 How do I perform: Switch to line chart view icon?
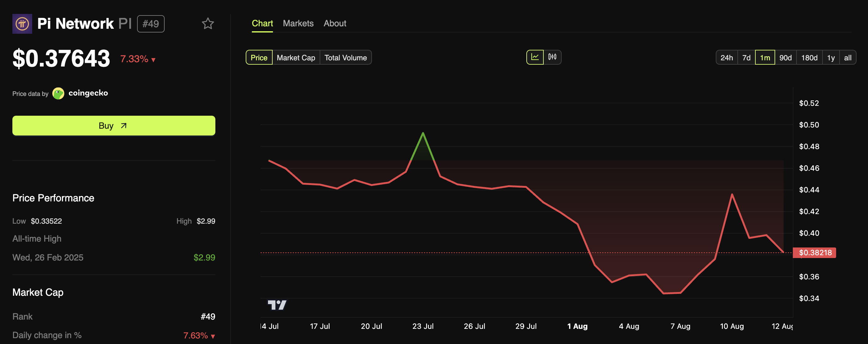535,57
